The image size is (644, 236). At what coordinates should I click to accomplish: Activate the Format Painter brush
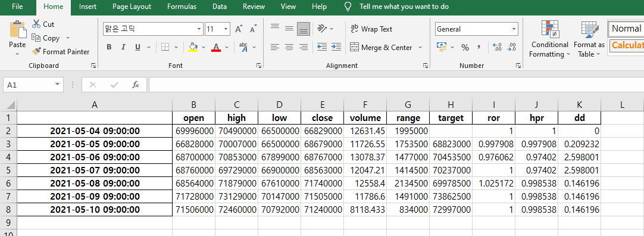61,51
